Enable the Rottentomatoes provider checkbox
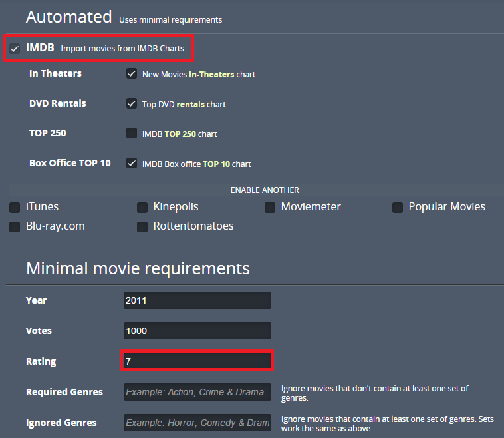Viewport: 504px width, 438px height. pyautogui.click(x=142, y=227)
